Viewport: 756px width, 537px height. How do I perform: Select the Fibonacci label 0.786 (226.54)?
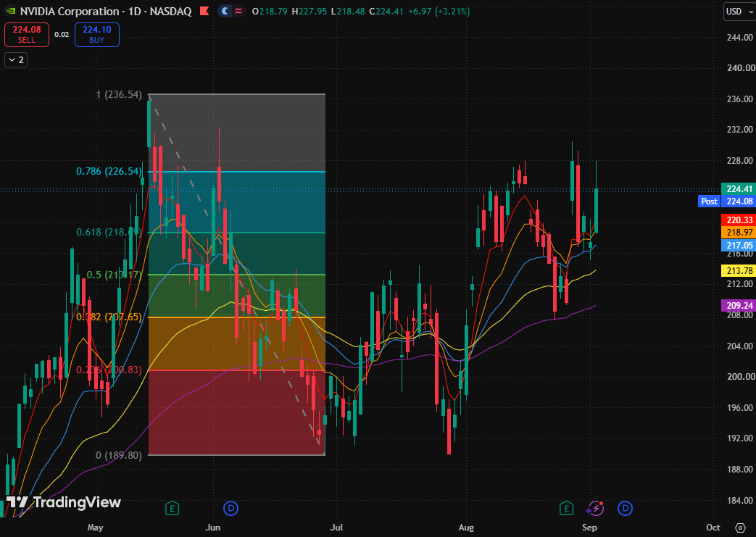tap(109, 171)
